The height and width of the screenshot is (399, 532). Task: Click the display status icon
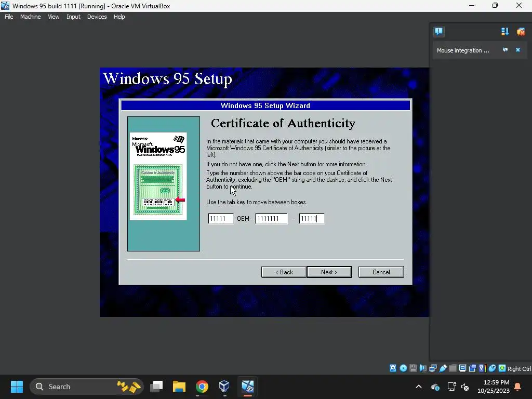click(462, 368)
